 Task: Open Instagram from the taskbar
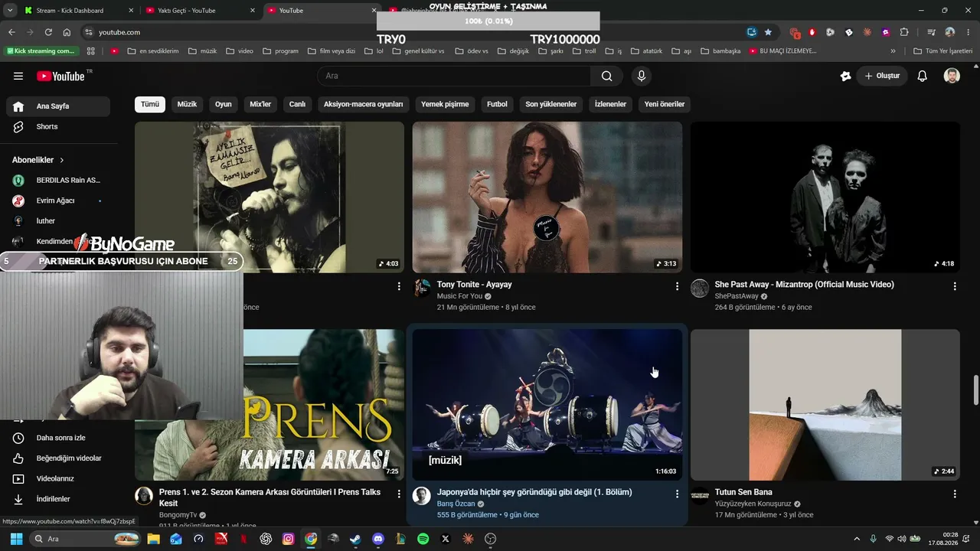288,539
